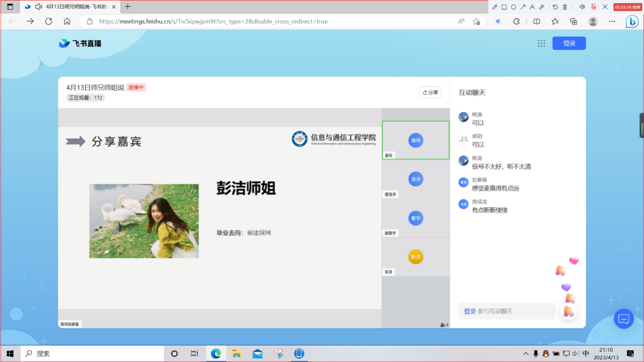Toggle the recording toolbar speaker sound

(x=582, y=7)
